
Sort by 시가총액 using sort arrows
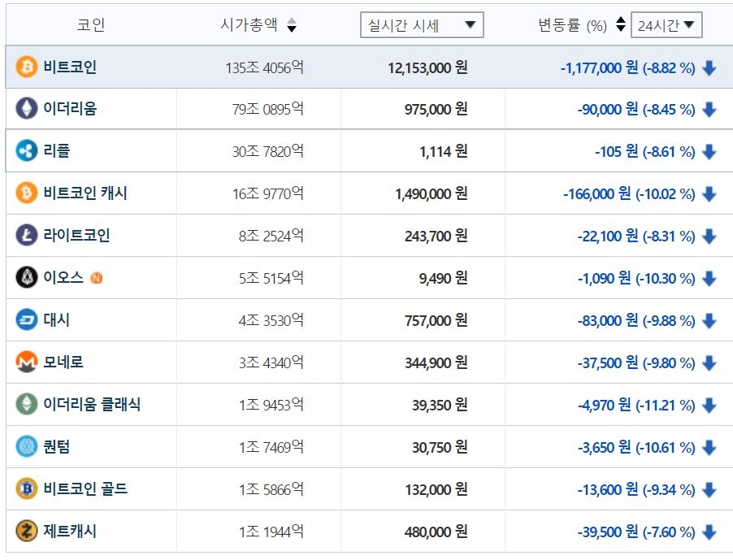292,26
